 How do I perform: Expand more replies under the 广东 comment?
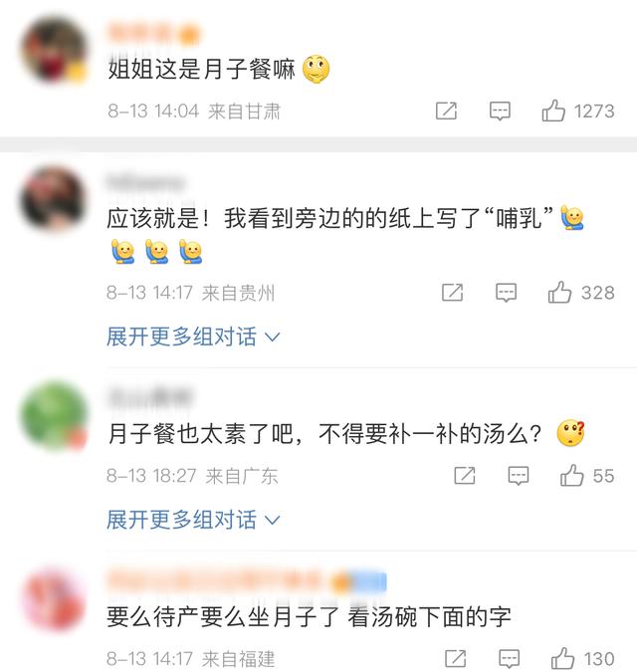click(x=193, y=520)
